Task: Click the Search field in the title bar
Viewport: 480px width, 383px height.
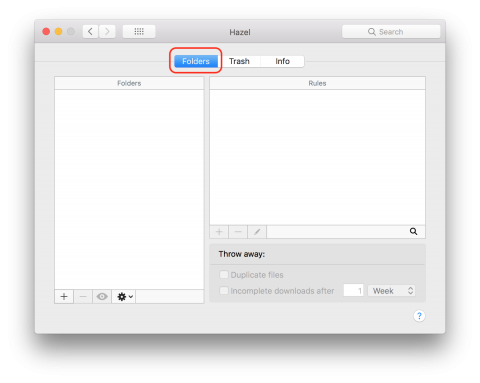Action: click(x=391, y=32)
